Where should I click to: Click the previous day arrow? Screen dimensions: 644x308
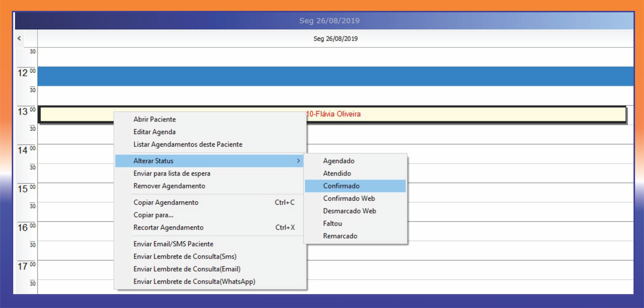(19, 38)
